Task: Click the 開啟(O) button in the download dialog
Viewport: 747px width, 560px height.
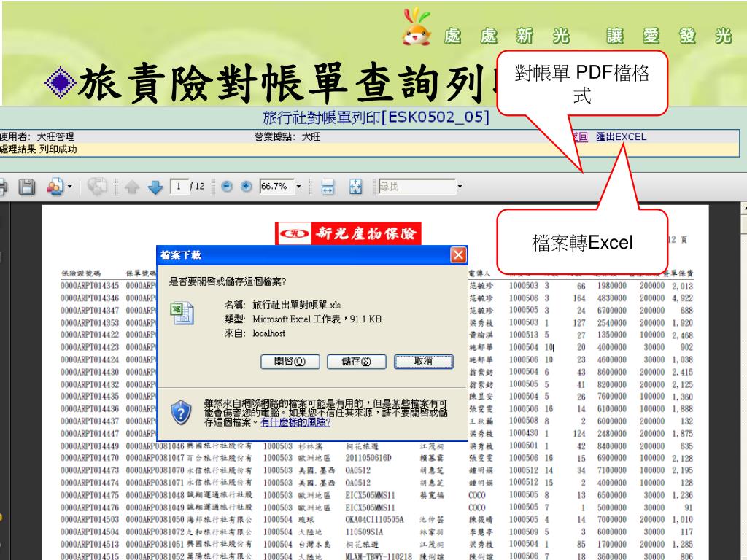Action: coord(290,362)
